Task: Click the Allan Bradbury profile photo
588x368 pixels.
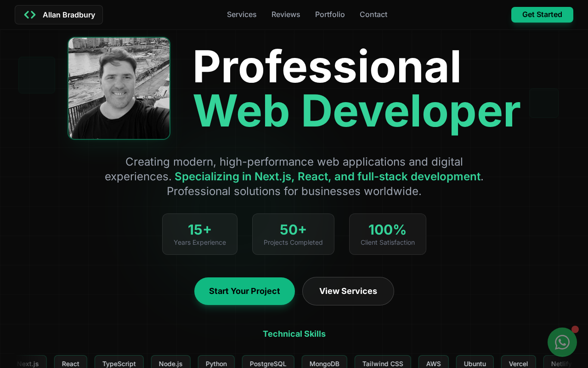Action: pos(119,88)
